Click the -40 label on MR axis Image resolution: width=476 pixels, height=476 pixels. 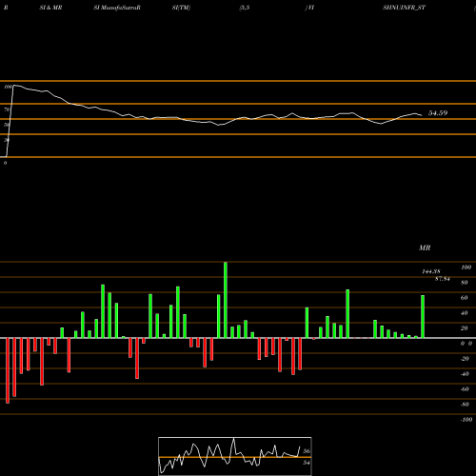click(x=465, y=374)
